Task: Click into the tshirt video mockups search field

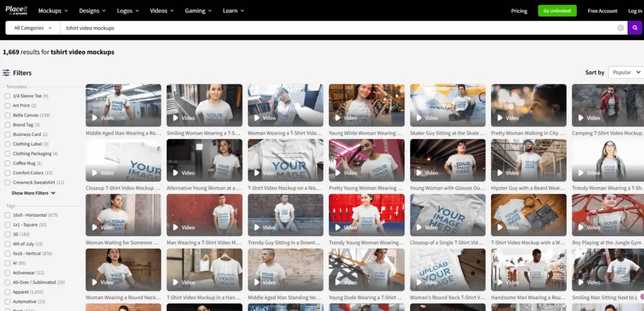Action: pyautogui.click(x=314, y=28)
